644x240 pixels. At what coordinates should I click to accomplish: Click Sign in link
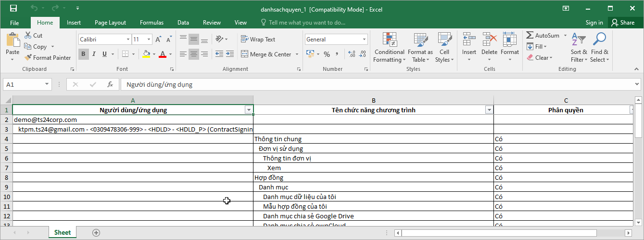[x=594, y=23]
